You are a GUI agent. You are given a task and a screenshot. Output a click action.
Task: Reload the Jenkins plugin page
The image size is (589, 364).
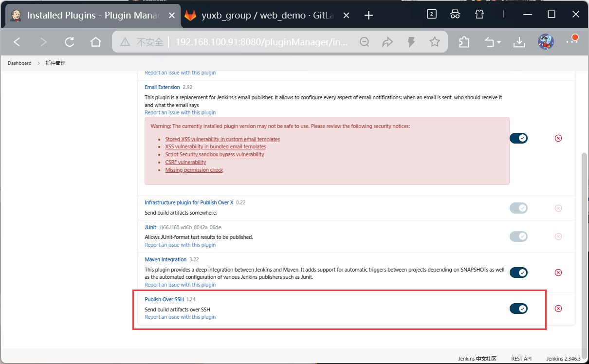70,42
